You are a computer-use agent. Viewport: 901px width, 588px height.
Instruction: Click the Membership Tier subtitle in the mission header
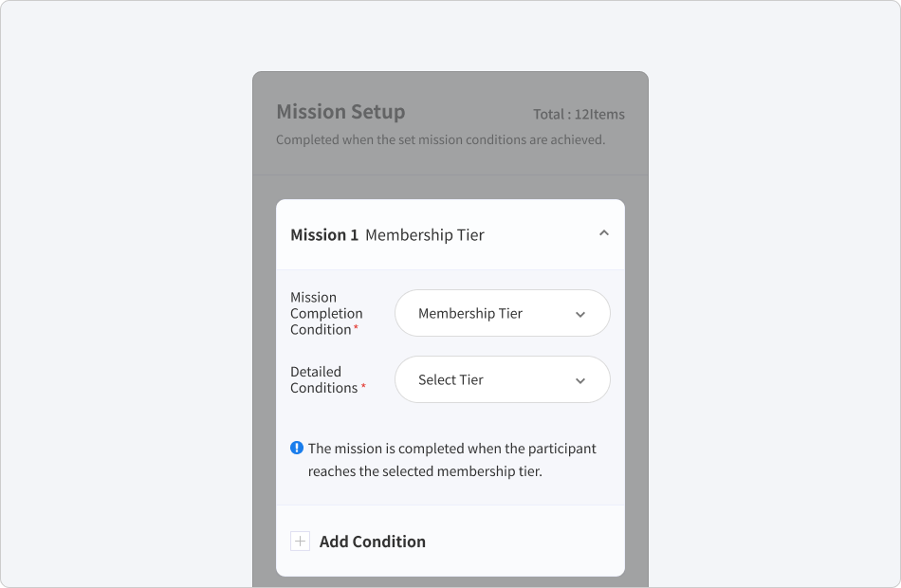point(425,234)
